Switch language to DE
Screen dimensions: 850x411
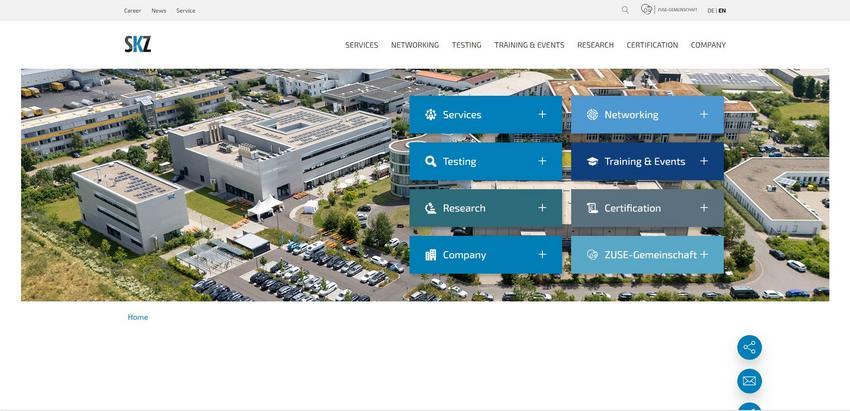click(711, 10)
